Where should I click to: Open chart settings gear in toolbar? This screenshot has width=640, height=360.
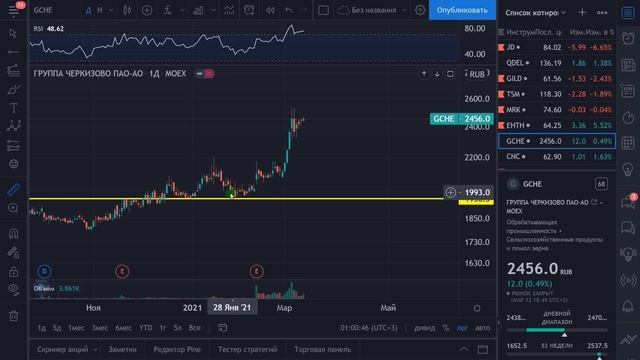click(x=420, y=10)
